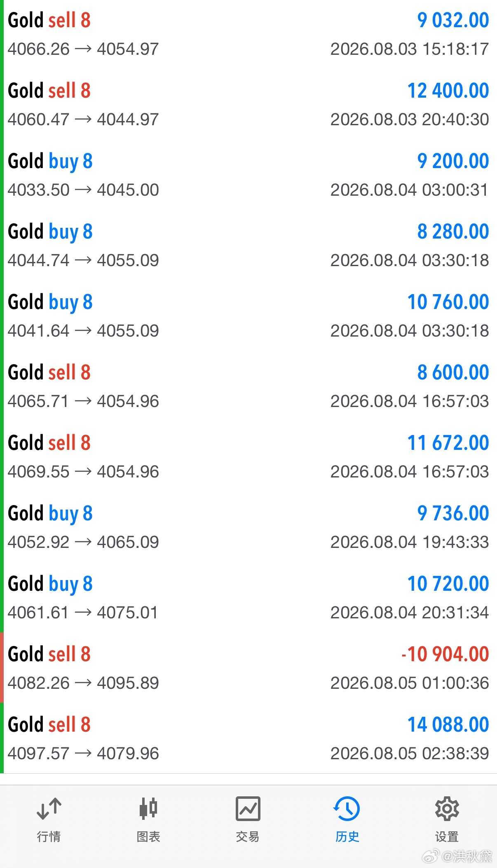Select the trade with 8 600.00 profit
Viewport: 497px width, 868px height.
coord(248,386)
